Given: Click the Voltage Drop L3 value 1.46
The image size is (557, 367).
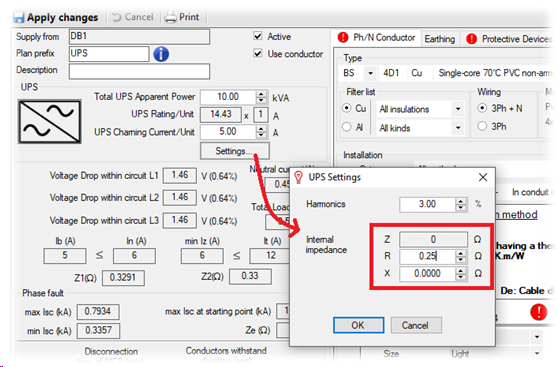Looking at the screenshot, I should click(180, 220).
